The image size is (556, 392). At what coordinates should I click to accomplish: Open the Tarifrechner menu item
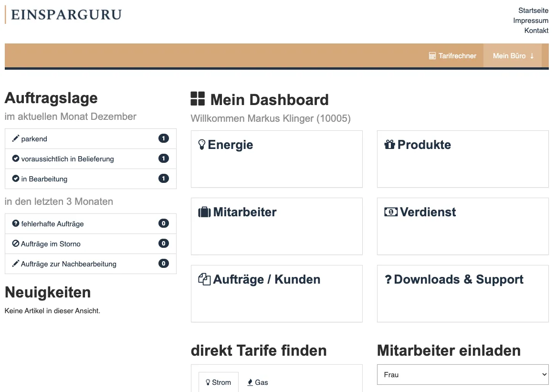pyautogui.click(x=452, y=56)
